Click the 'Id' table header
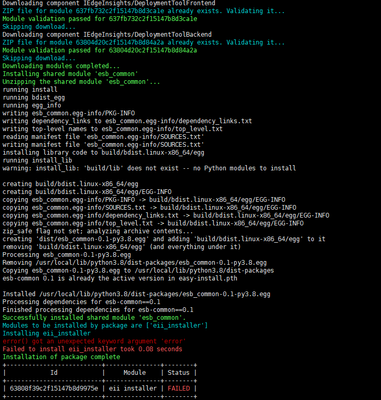Screen dimensions: 381x400 point(54,372)
